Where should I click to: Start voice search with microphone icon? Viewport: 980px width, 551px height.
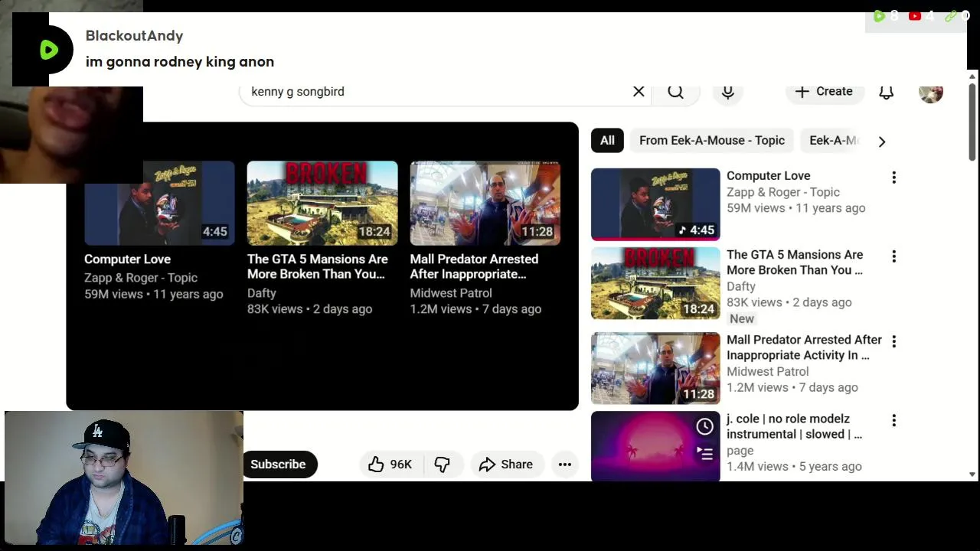[728, 92]
